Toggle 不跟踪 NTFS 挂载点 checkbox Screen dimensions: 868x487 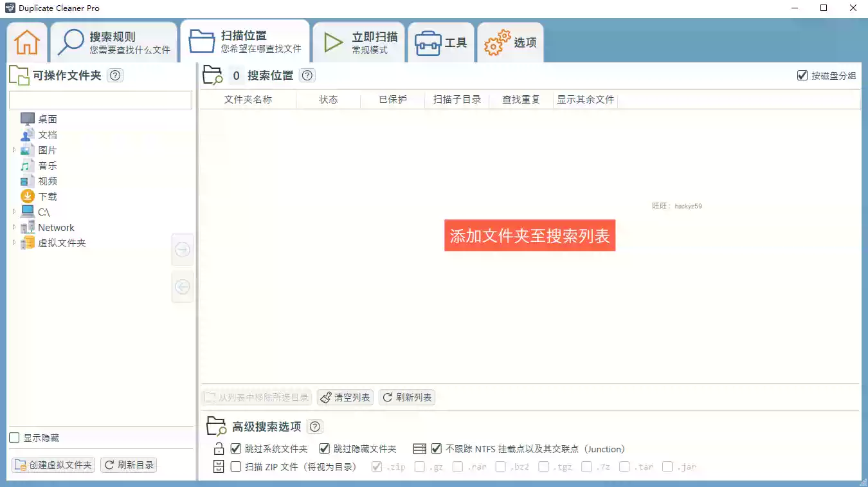437,448
